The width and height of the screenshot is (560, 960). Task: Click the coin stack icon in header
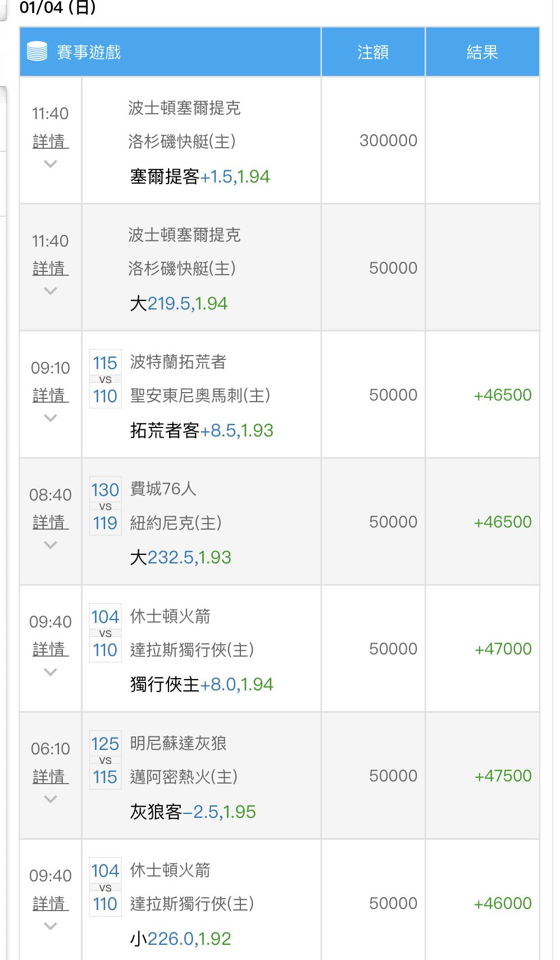[x=37, y=52]
